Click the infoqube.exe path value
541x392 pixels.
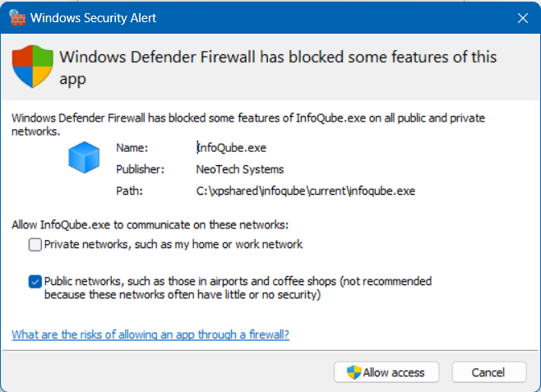[x=305, y=191]
